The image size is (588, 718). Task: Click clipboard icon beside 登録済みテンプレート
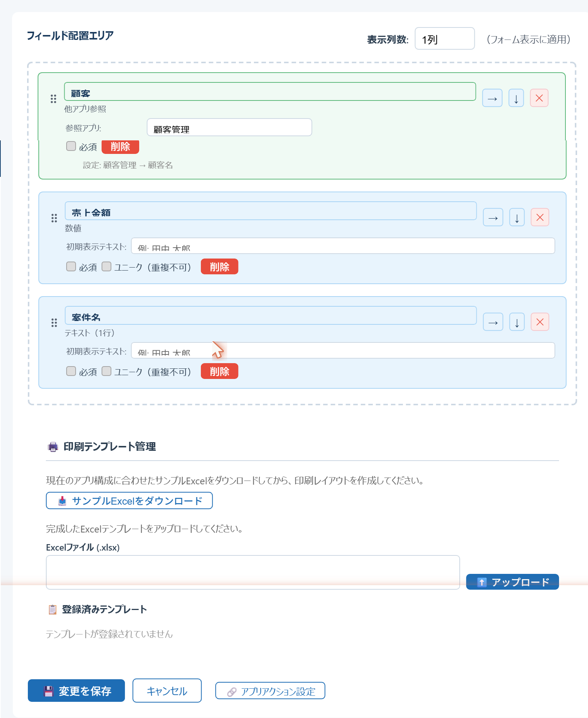pos(53,609)
